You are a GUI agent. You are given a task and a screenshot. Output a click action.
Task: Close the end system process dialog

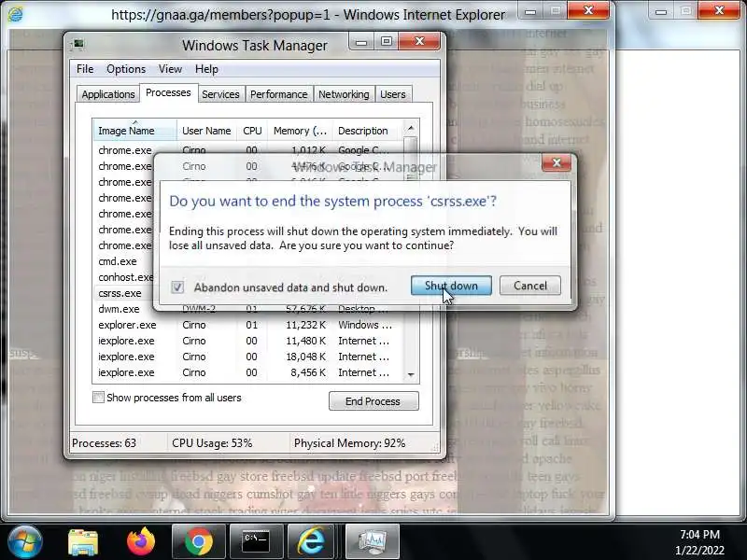557,162
